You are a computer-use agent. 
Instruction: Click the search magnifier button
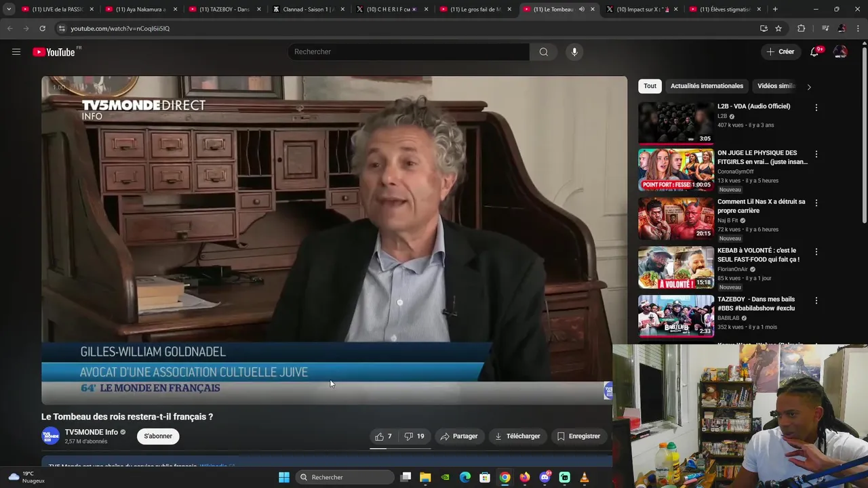[x=543, y=52]
